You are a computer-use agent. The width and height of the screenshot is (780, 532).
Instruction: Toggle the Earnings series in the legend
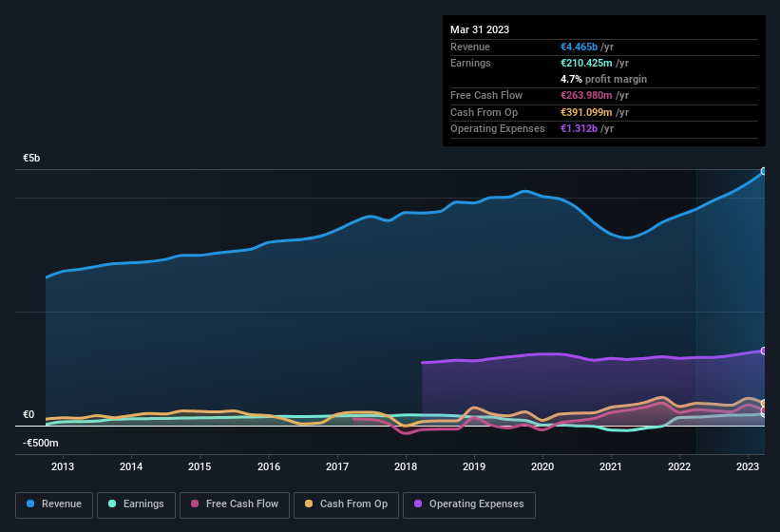136,504
